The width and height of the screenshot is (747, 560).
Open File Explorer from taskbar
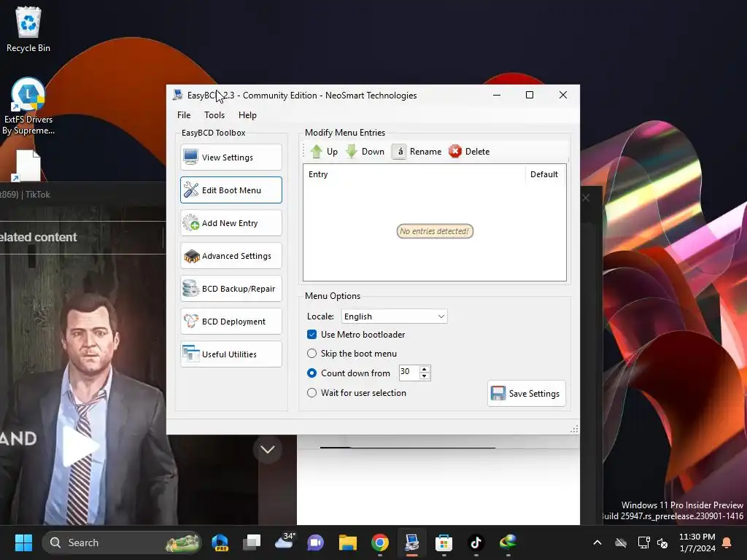pos(348,542)
